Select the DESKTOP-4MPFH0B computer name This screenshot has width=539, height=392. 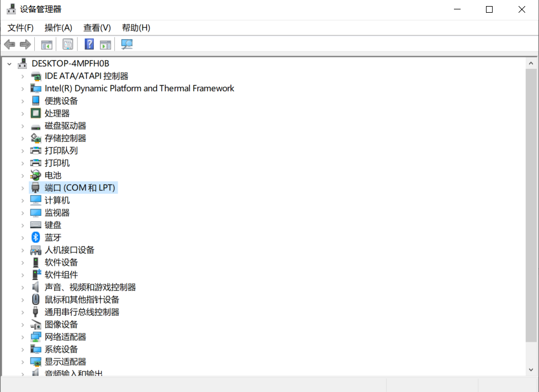pos(71,63)
